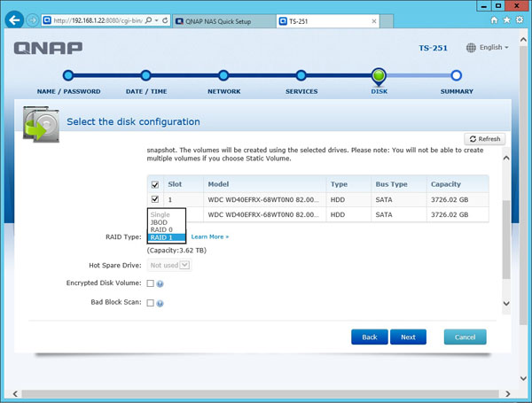The height and width of the screenshot is (403, 532).
Task: Click the DATE / TIME step marker
Action: tap(146, 75)
